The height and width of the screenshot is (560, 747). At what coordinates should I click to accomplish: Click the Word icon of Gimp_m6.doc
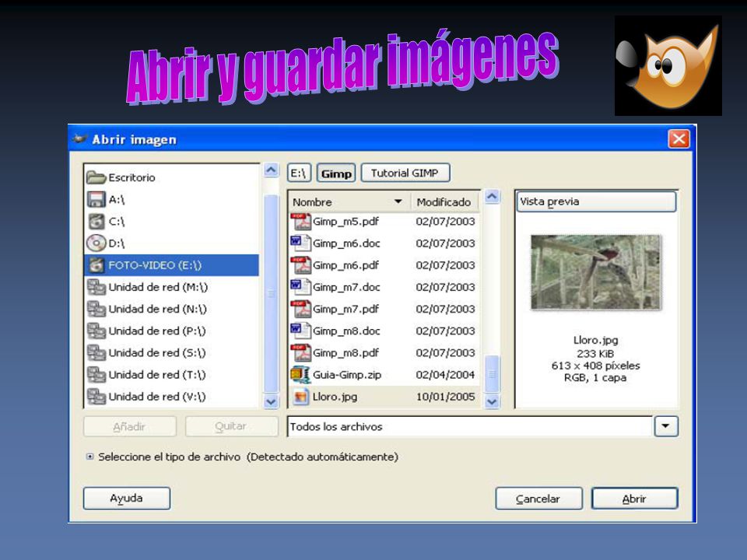tap(300, 243)
